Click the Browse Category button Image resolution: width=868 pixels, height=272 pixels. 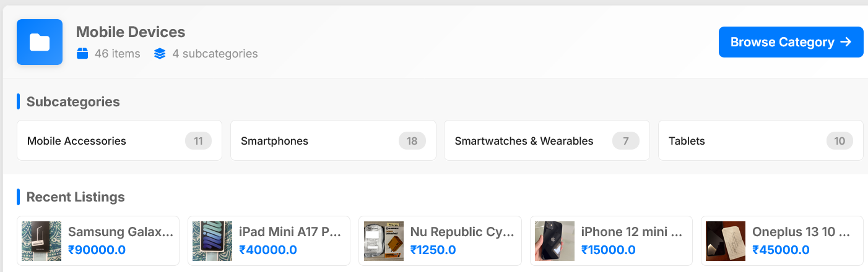point(791,42)
